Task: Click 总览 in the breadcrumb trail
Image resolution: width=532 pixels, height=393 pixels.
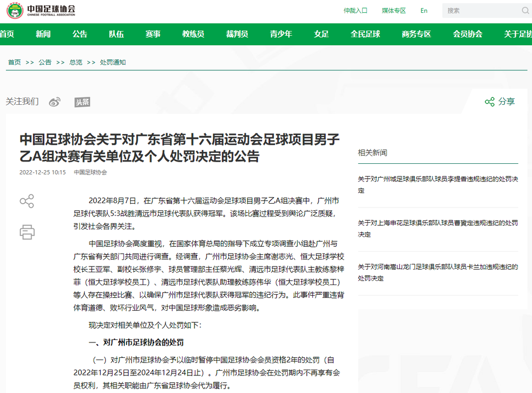Action: [76, 62]
